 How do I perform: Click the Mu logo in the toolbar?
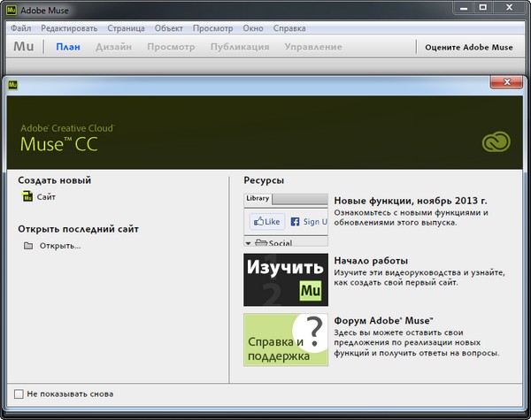24,46
